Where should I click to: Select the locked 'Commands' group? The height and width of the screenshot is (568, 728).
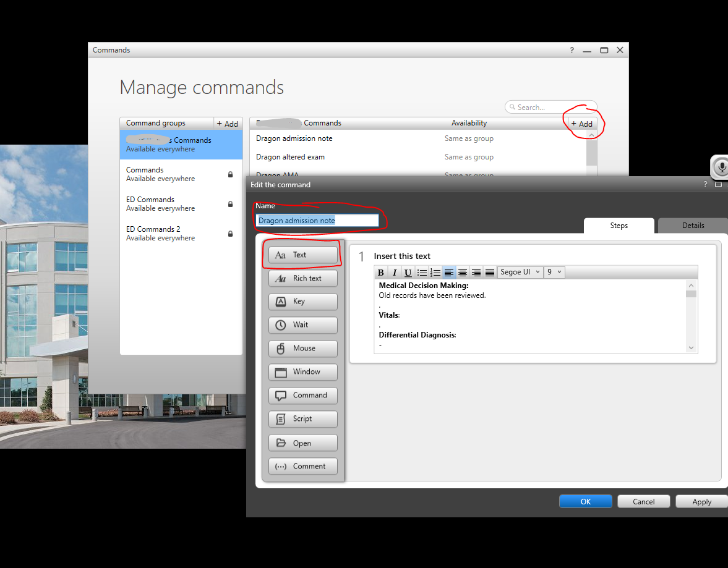tap(181, 174)
